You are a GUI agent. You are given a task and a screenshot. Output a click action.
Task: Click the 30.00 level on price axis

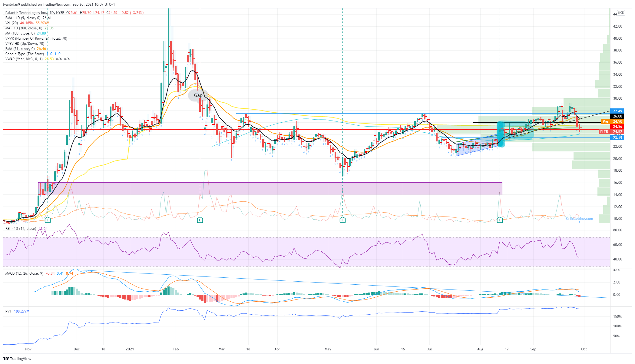tap(618, 98)
